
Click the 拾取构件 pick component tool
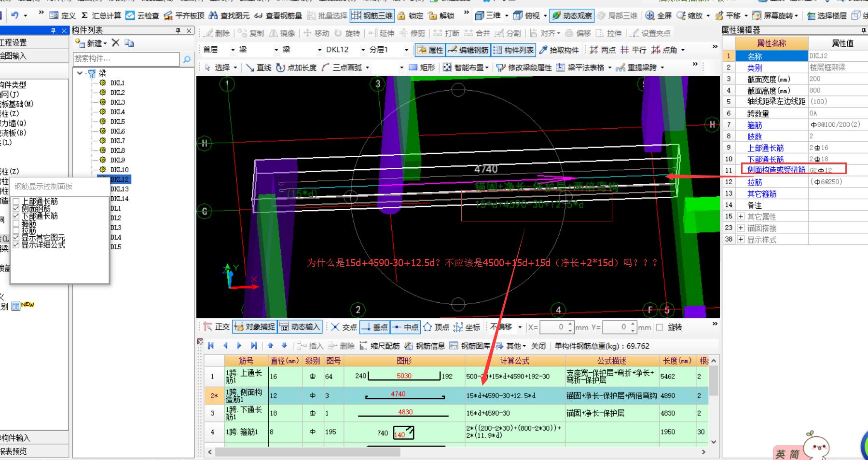(x=559, y=50)
